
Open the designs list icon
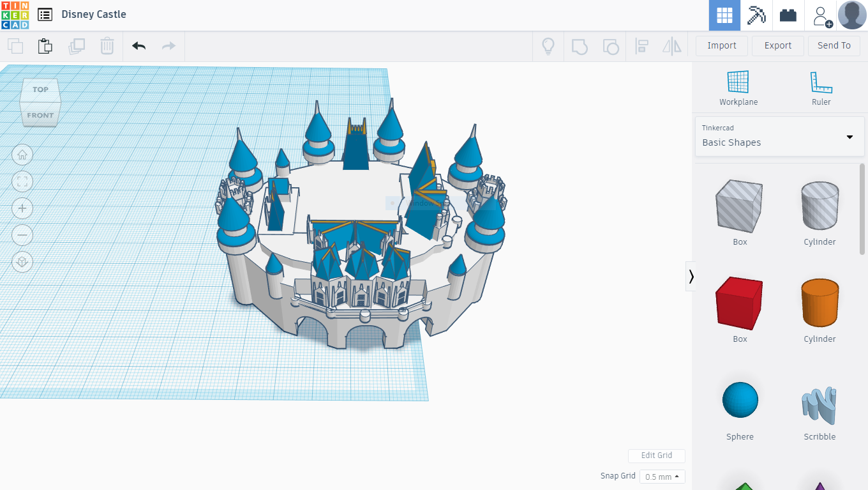click(45, 15)
